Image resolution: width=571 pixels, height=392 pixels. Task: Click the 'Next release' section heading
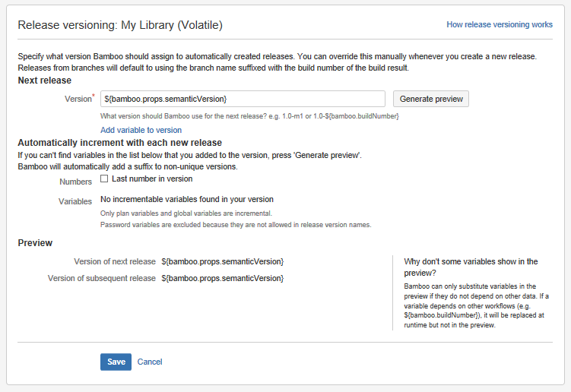click(44, 81)
